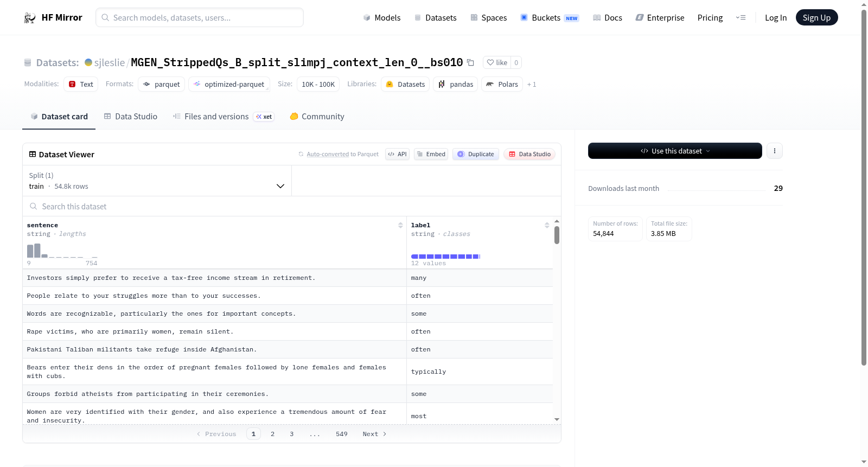
Task: Click the 10K - 100K size tag
Action: coord(318,84)
